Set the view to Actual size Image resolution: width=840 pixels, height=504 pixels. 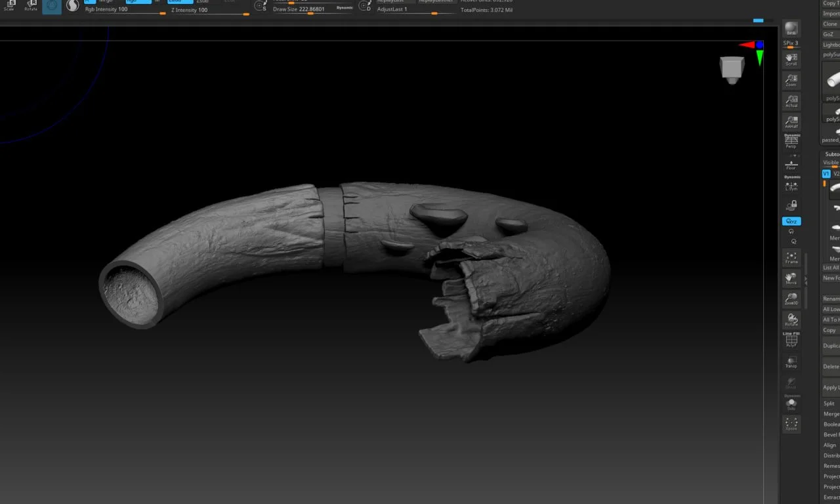pyautogui.click(x=791, y=101)
